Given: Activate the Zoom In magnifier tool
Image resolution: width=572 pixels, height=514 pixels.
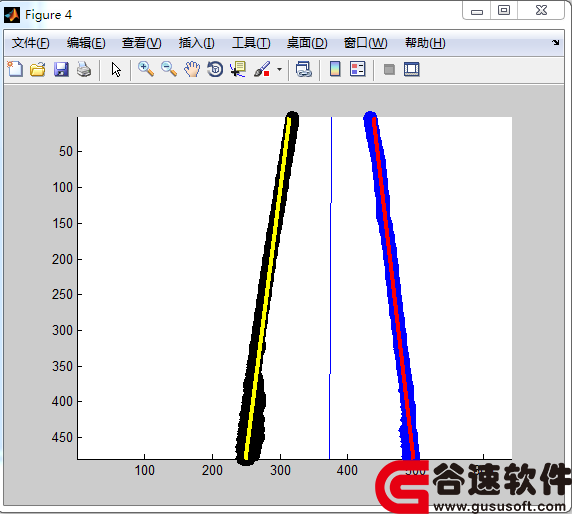Looking at the screenshot, I should point(146,69).
